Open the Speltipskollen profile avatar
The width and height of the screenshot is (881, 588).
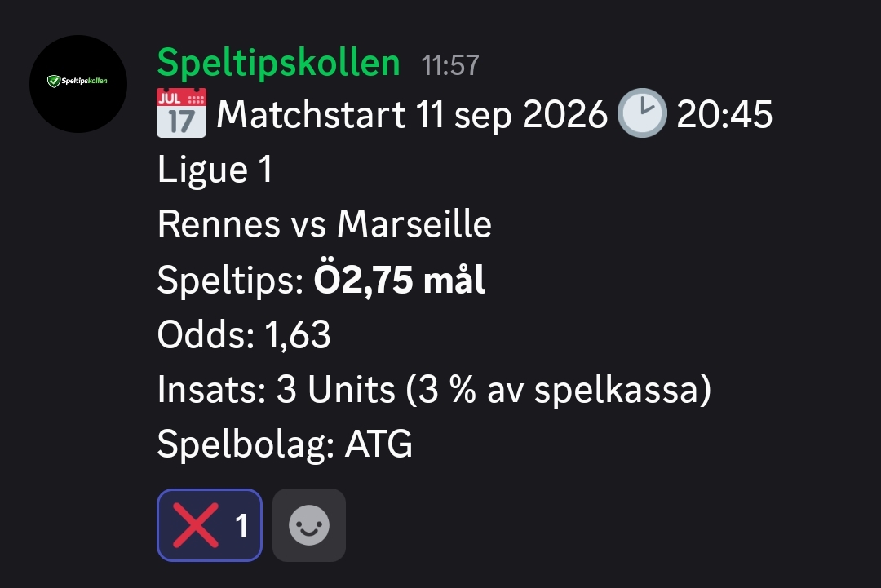coord(78,84)
